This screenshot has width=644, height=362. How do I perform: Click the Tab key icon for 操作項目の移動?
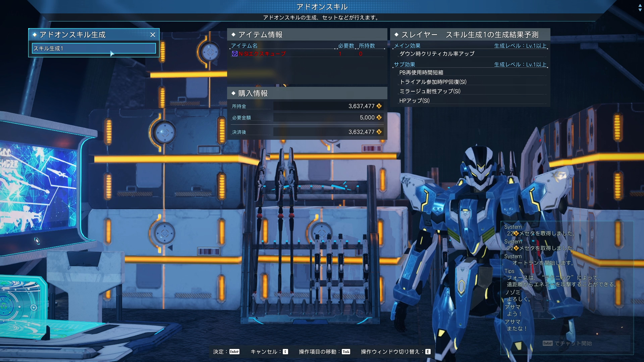pyautogui.click(x=346, y=352)
